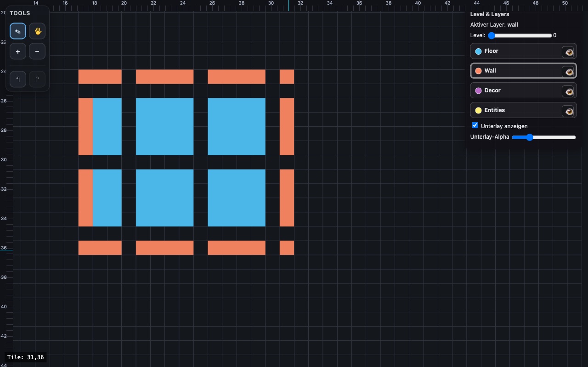Click the purple Decor color dot
This screenshot has height=367, width=588.
478,90
